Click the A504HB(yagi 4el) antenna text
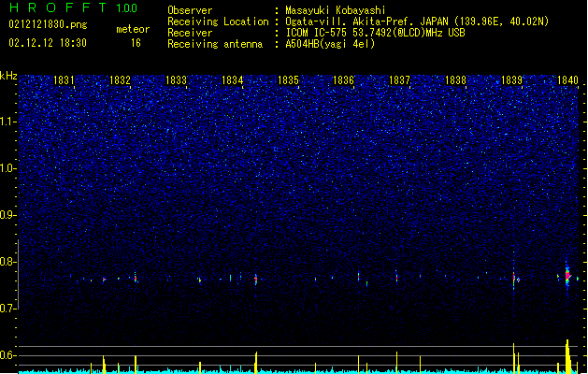The width and height of the screenshot is (588, 374). click(330, 44)
